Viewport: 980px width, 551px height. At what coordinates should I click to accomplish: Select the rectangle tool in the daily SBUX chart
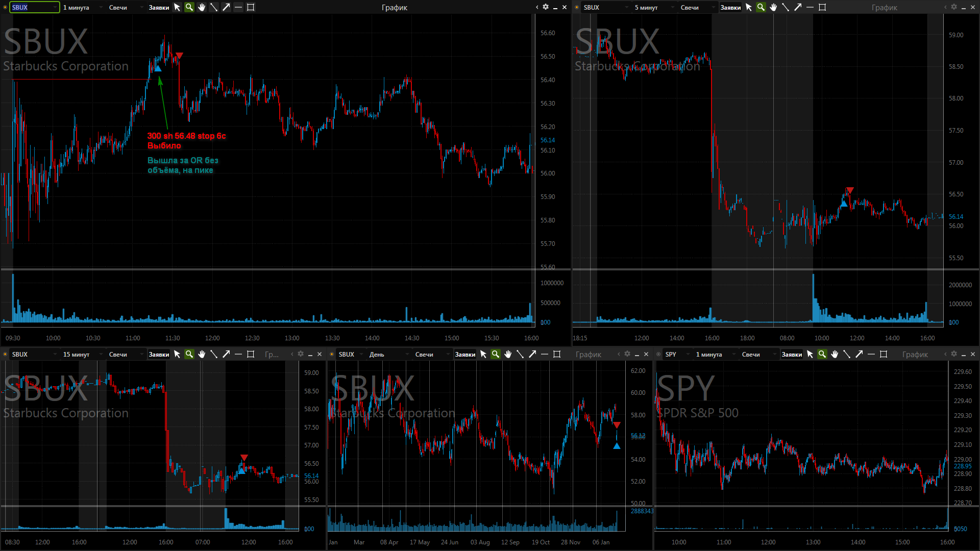[x=557, y=354]
